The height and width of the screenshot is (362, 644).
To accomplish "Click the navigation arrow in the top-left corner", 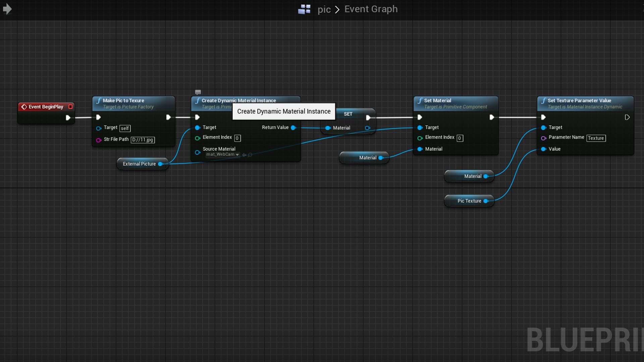I will click(7, 9).
